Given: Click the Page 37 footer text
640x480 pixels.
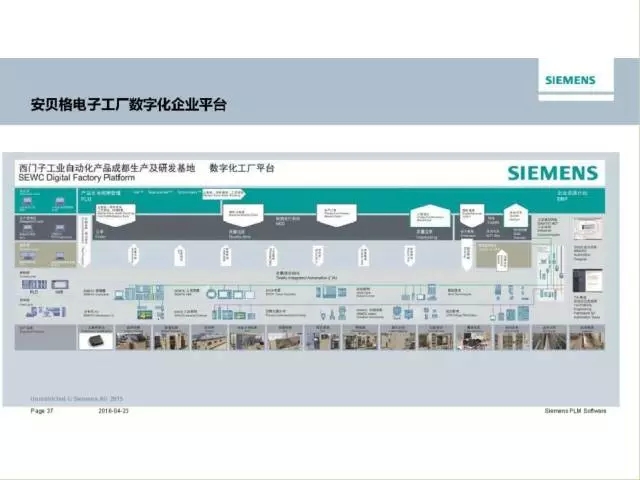Looking at the screenshot, I should pos(42,411).
